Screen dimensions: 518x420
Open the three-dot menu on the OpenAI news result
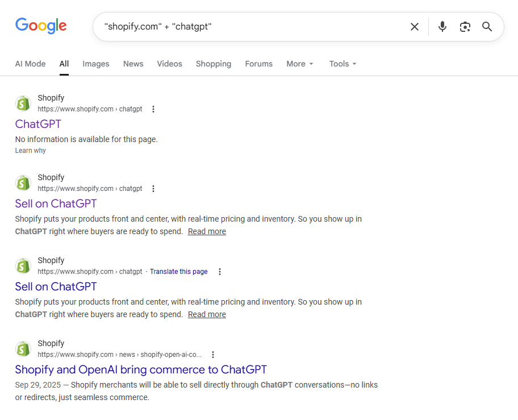tap(212, 354)
